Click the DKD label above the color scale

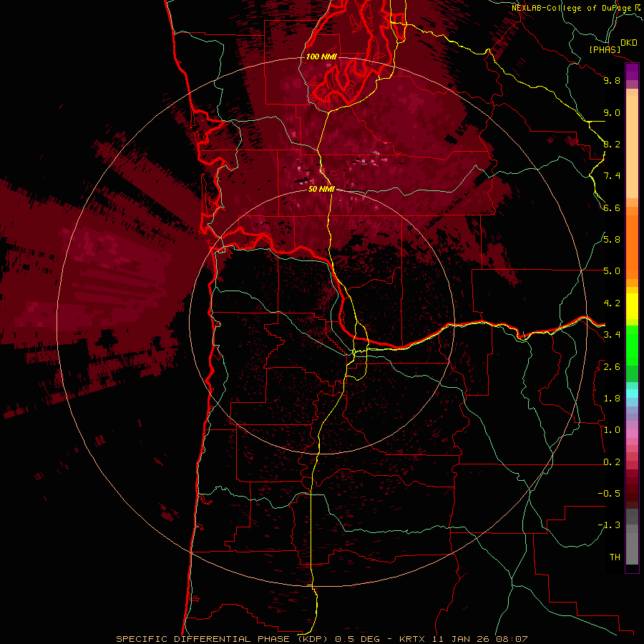(628, 43)
